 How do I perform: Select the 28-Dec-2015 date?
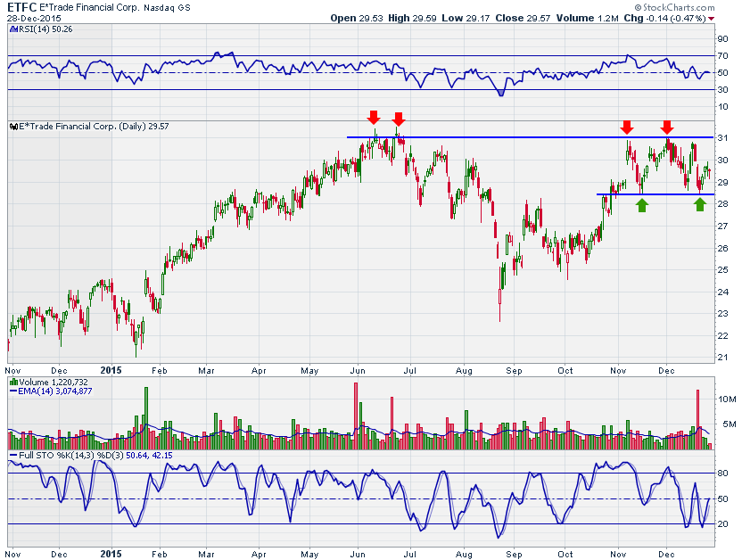point(34,19)
